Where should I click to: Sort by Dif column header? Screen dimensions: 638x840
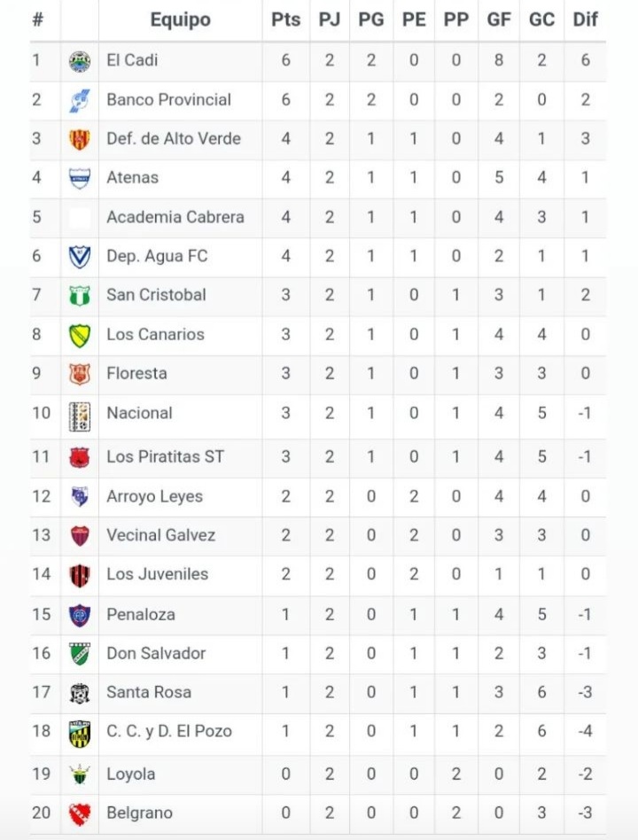pos(585,19)
